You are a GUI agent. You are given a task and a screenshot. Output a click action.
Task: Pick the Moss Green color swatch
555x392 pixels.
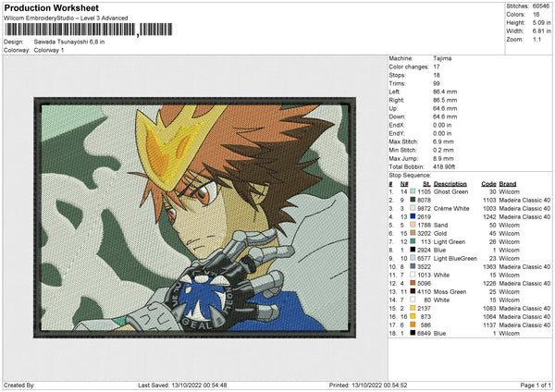coord(413,291)
